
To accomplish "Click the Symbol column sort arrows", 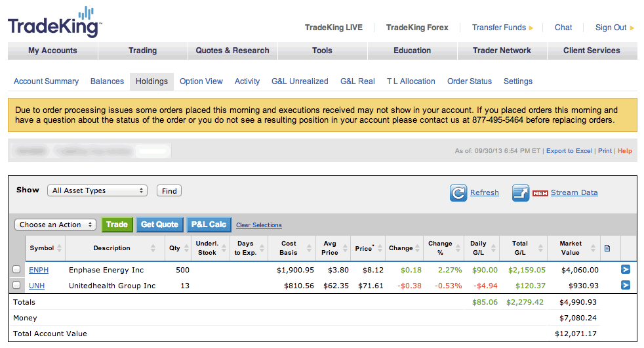I will [60, 248].
